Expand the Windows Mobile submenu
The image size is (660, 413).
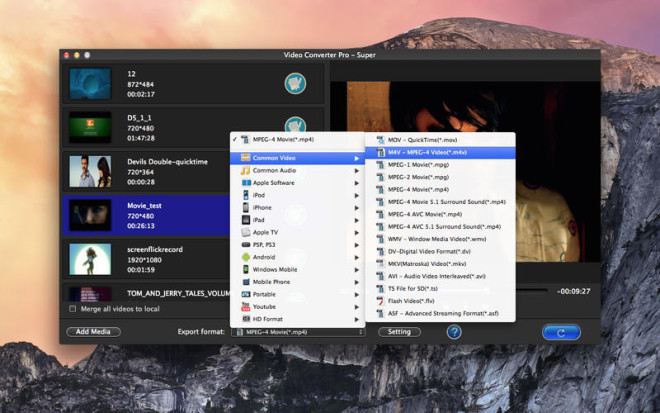356,270
